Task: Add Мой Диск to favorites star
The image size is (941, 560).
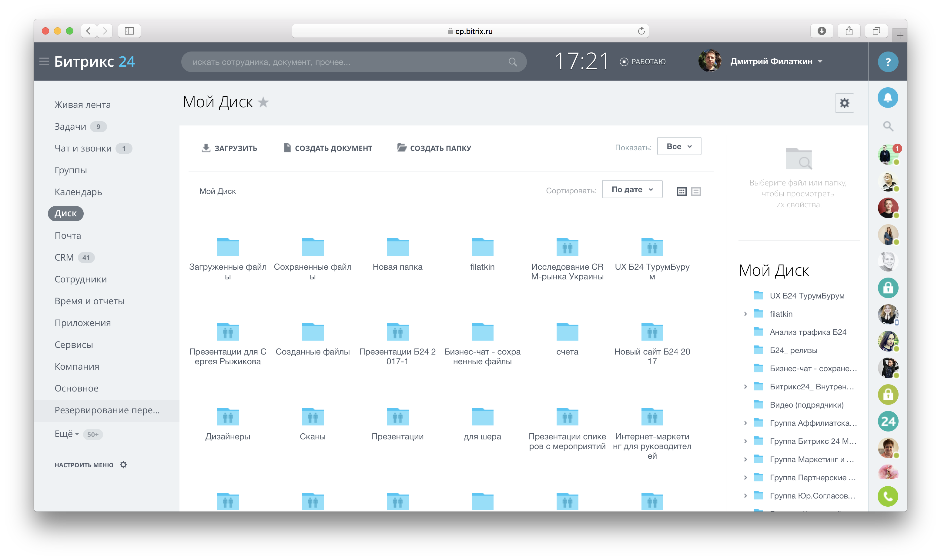Action: [263, 102]
